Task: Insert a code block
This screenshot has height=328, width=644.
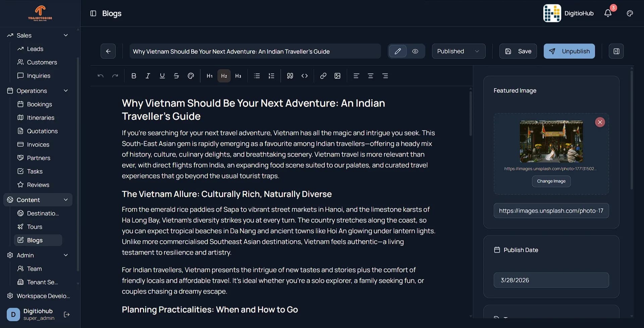Action: tap(305, 76)
